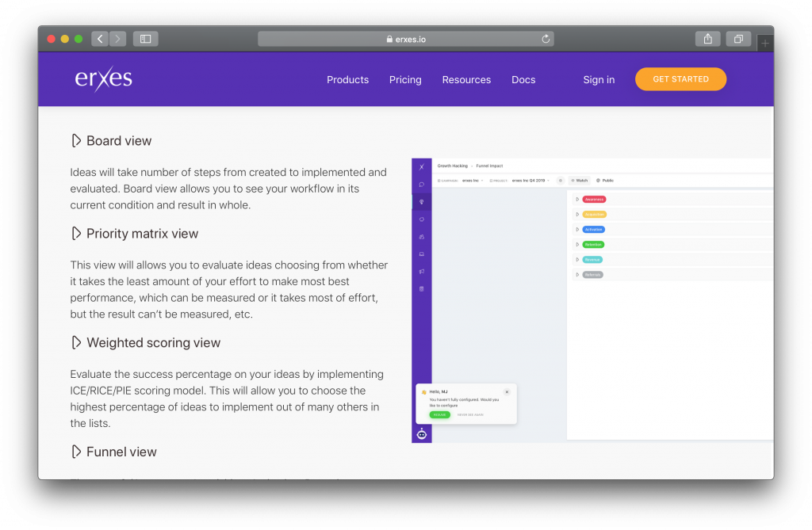The height and width of the screenshot is (530, 812).
Task: Click Funnel Impact breadcrumb
Action: [x=489, y=166]
